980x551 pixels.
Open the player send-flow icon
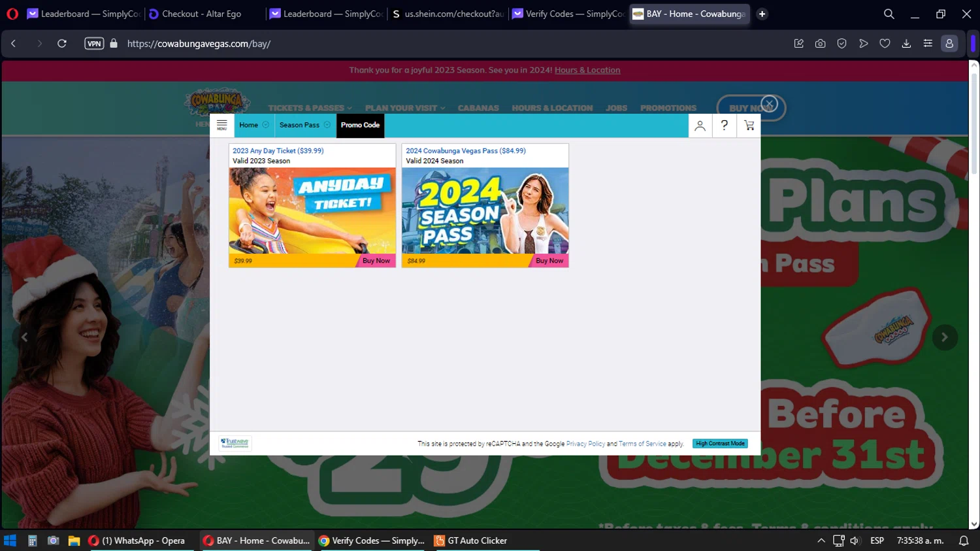click(863, 44)
